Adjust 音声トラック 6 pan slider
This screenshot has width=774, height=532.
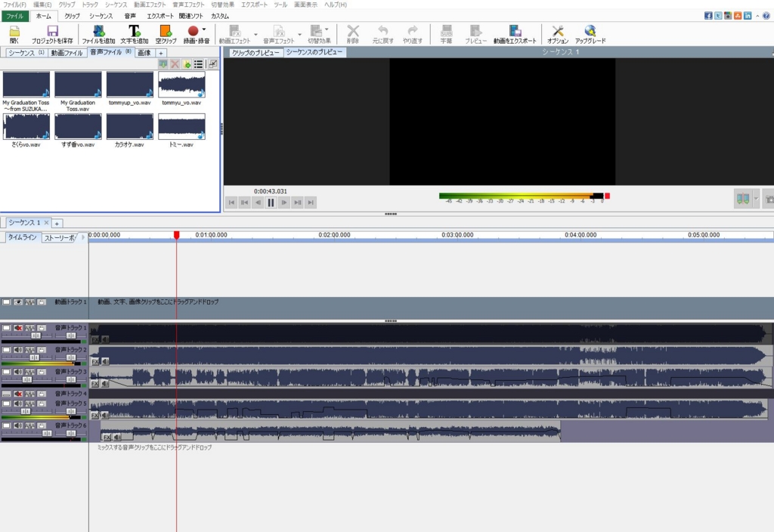click(x=71, y=433)
